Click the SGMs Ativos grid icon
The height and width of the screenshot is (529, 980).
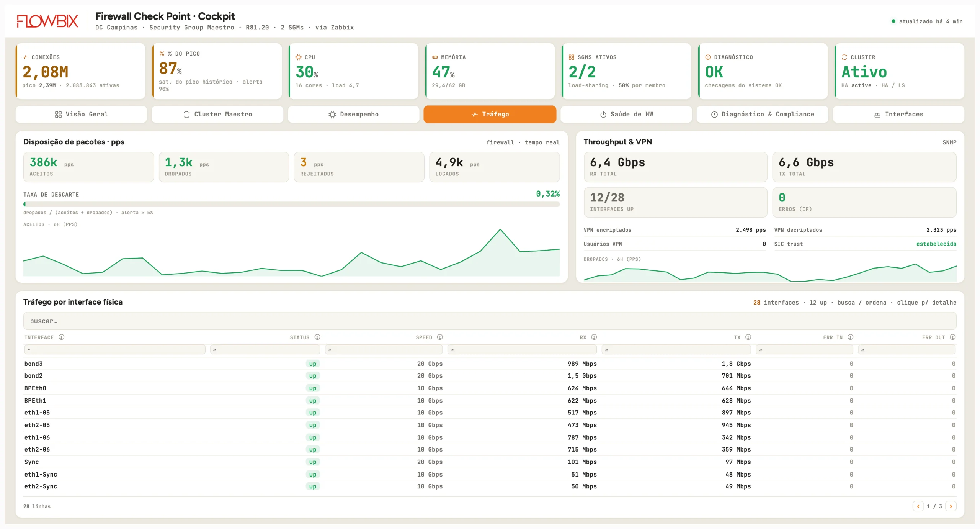(x=571, y=57)
